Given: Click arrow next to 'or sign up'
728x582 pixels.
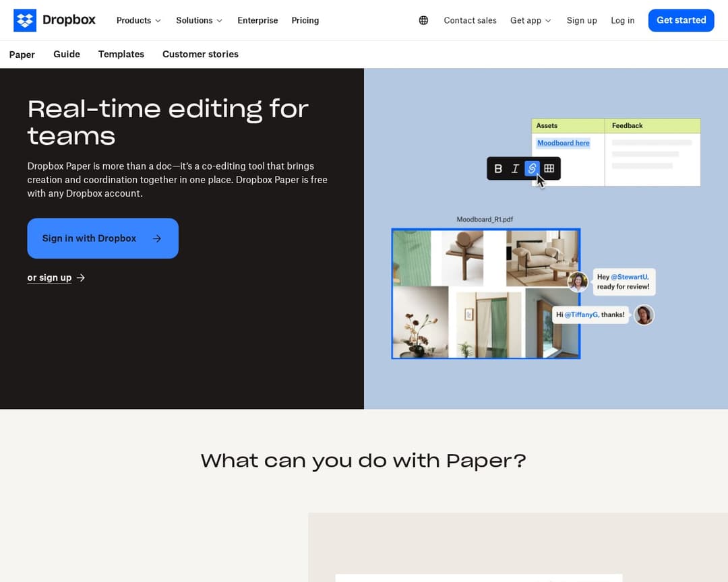Looking at the screenshot, I should [x=81, y=278].
